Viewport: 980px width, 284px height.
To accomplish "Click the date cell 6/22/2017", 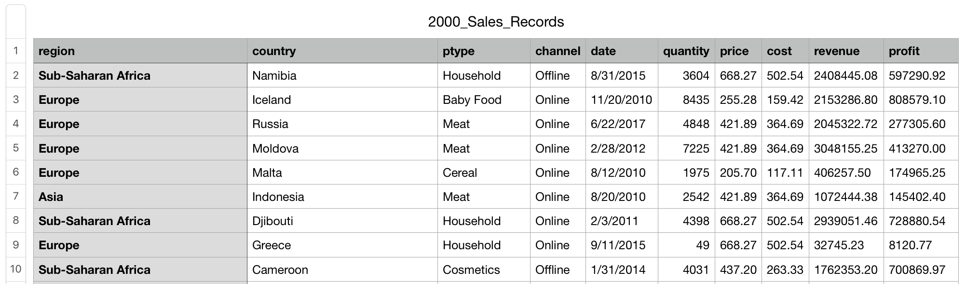I will click(622, 124).
